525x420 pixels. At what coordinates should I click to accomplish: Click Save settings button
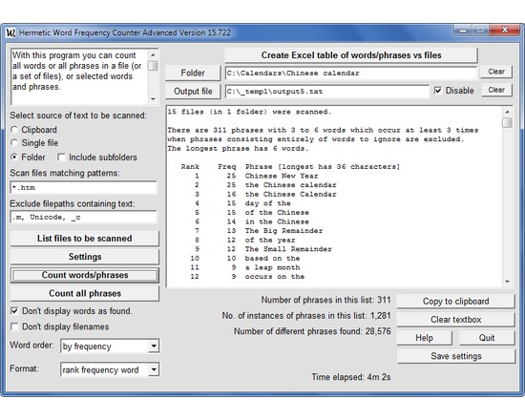[x=455, y=356]
